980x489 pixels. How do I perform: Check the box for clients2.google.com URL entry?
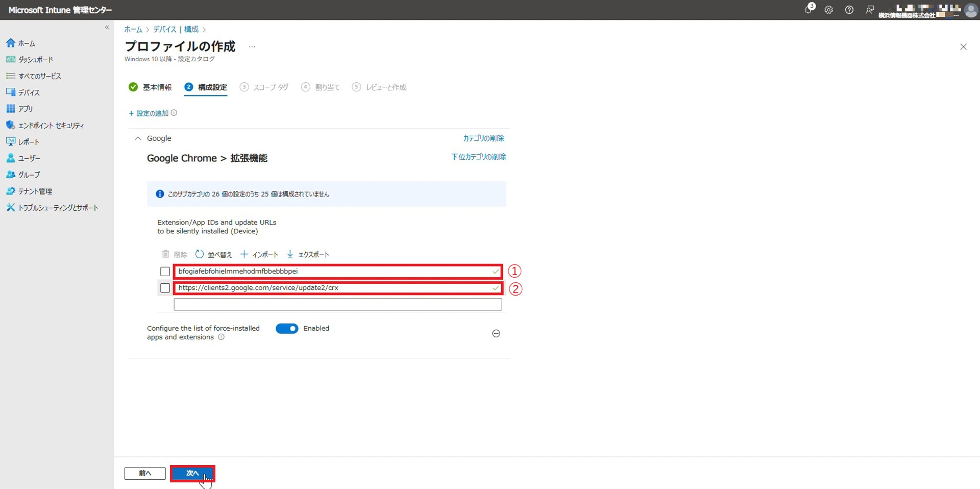click(165, 288)
